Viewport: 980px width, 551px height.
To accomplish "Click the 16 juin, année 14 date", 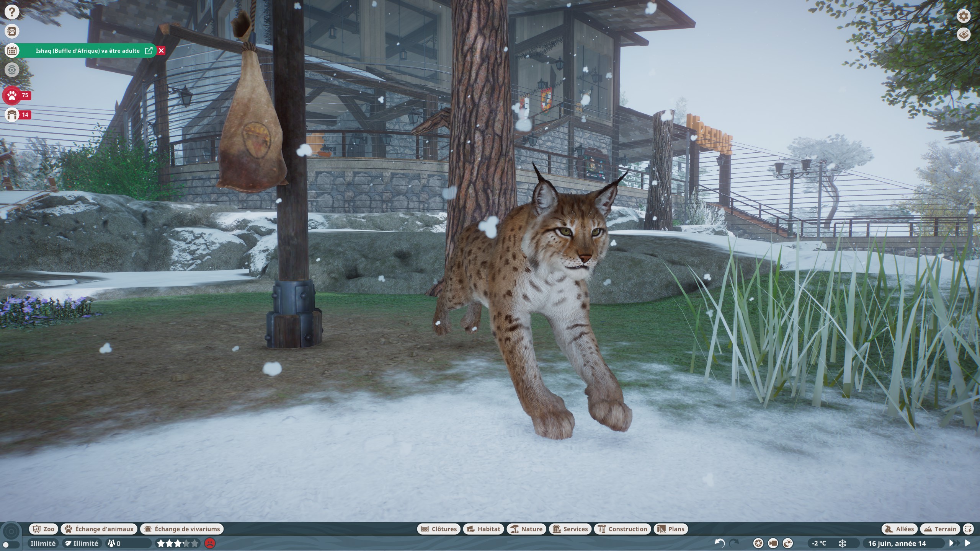I will click(x=897, y=543).
